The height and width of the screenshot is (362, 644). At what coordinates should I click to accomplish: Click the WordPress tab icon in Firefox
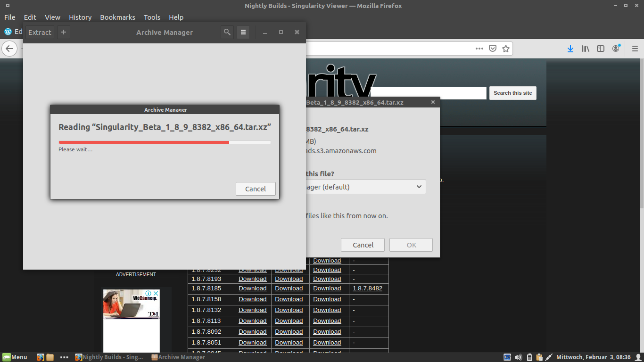click(8, 32)
